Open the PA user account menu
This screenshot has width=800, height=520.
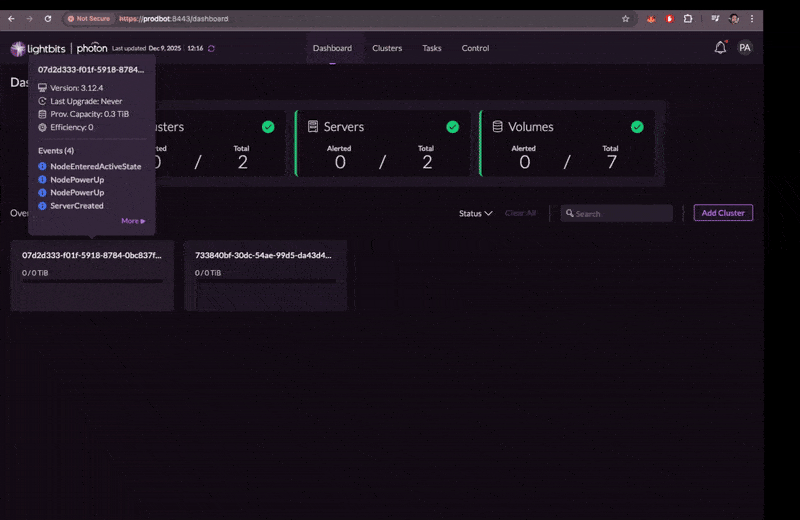(x=745, y=47)
